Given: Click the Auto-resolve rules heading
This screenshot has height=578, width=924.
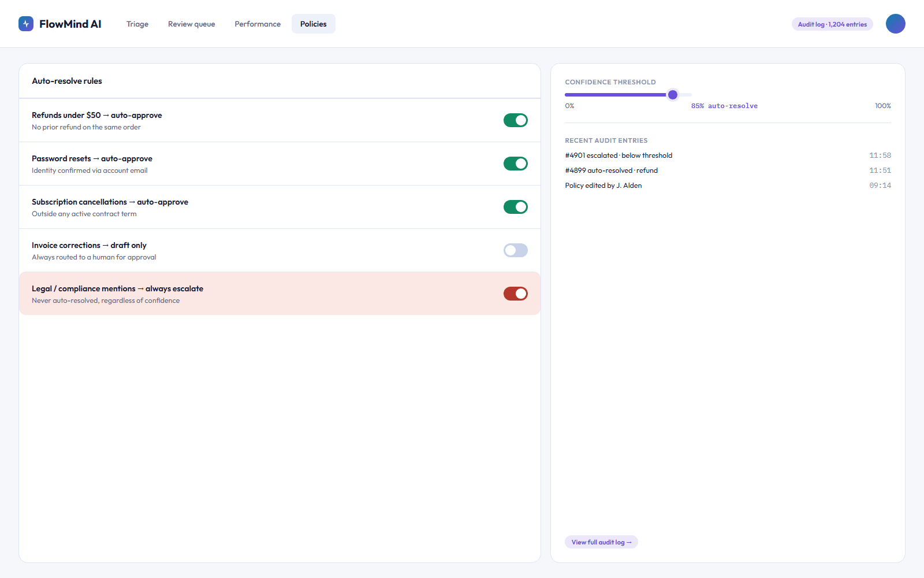Looking at the screenshot, I should click(67, 81).
